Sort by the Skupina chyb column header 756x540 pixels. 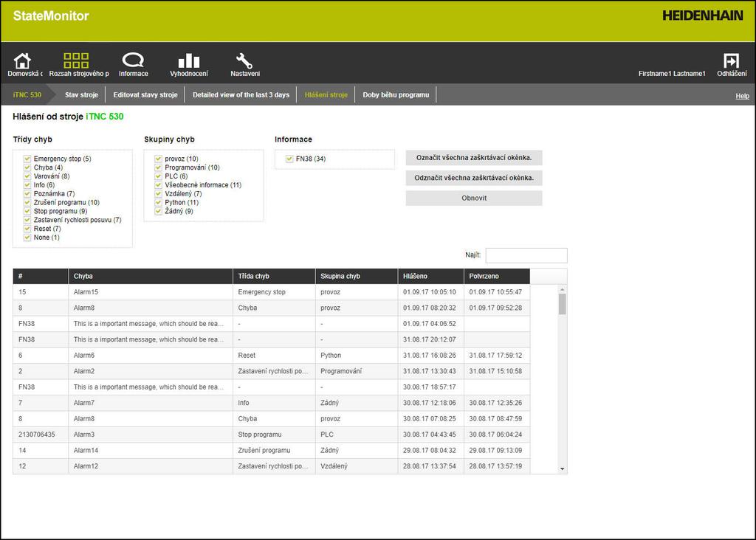point(357,276)
